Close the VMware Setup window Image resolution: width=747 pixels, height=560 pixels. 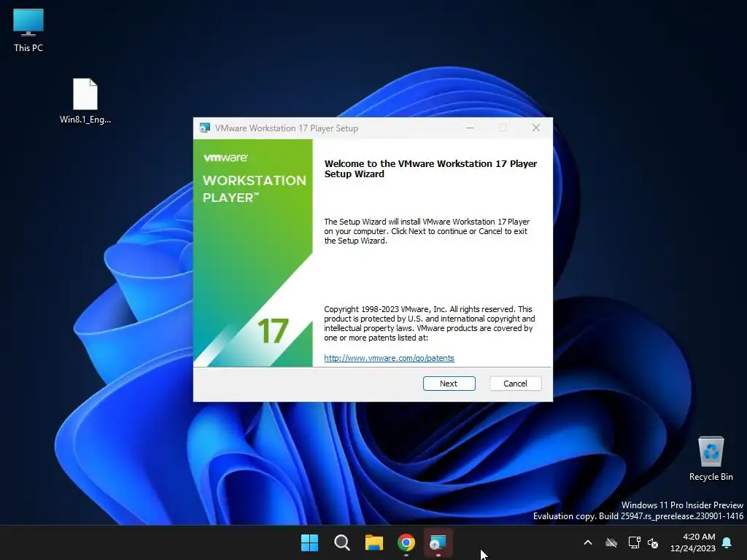click(536, 128)
